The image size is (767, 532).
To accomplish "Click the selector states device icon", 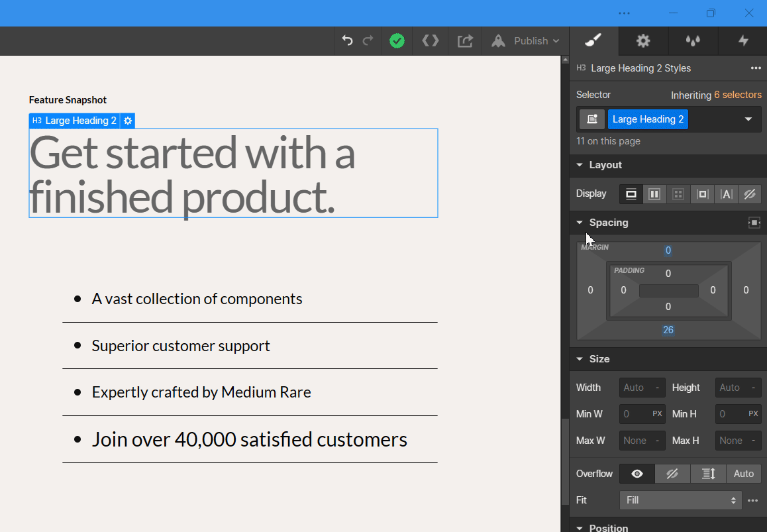I will pyautogui.click(x=592, y=119).
